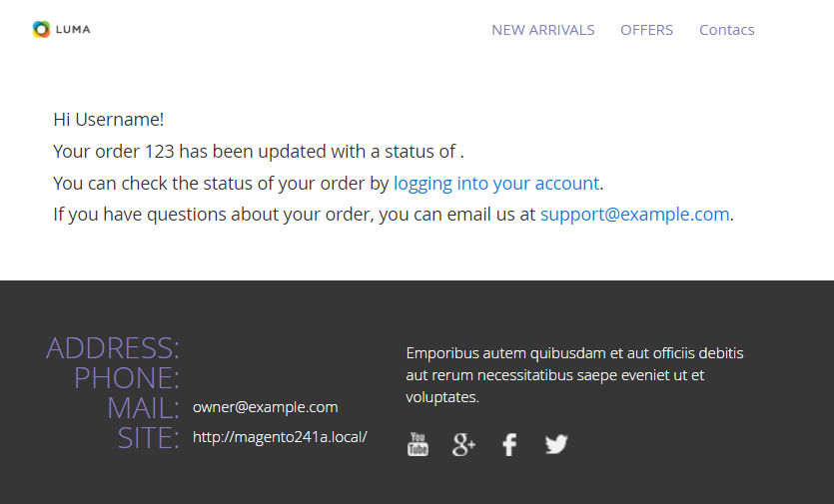Open the magento241a.local site URL
The width and height of the screenshot is (834, 504).
(x=280, y=437)
